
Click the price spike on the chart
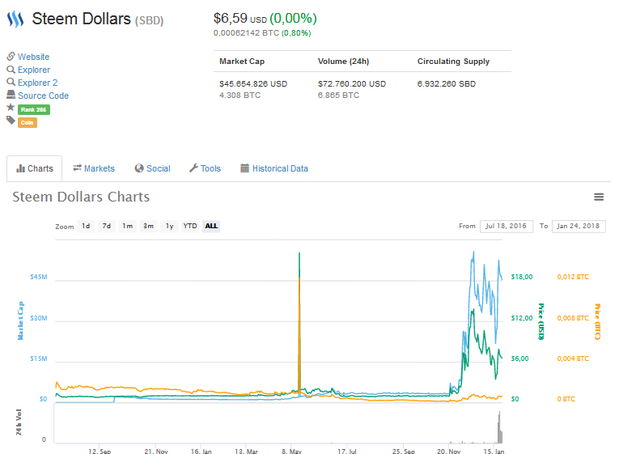[300, 323]
